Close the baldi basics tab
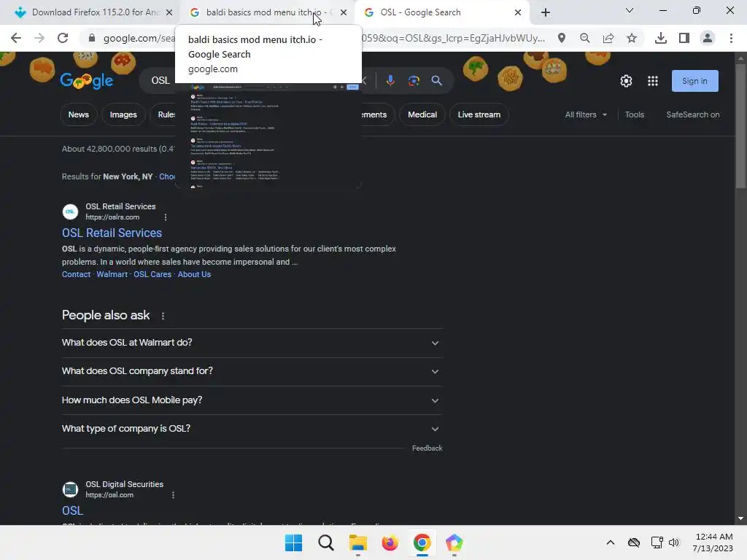 344,12
